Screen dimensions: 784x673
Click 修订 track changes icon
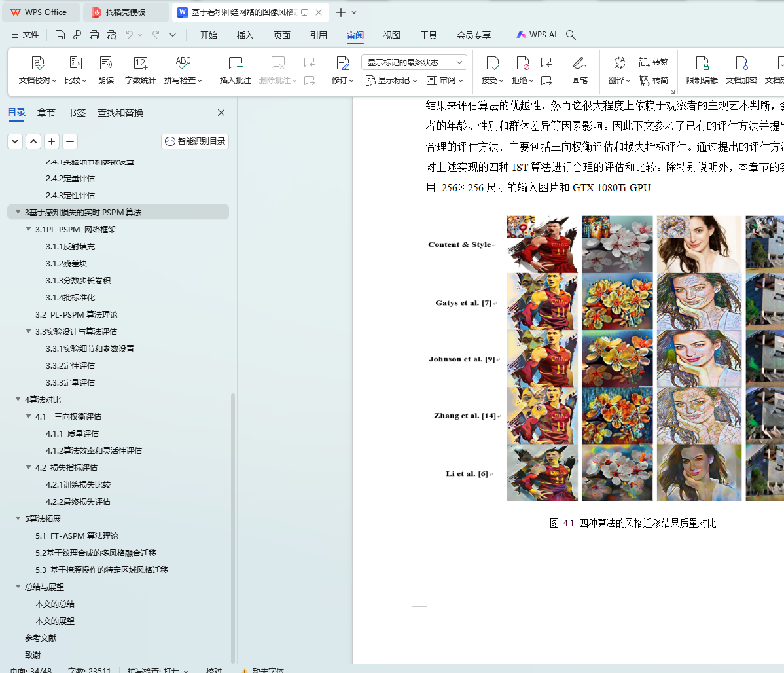tap(342, 70)
